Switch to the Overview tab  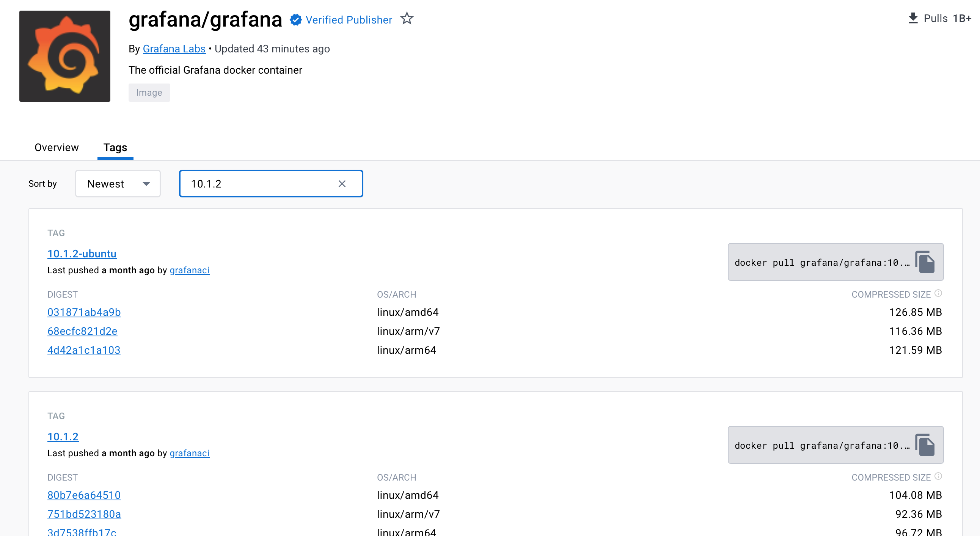pyautogui.click(x=56, y=148)
